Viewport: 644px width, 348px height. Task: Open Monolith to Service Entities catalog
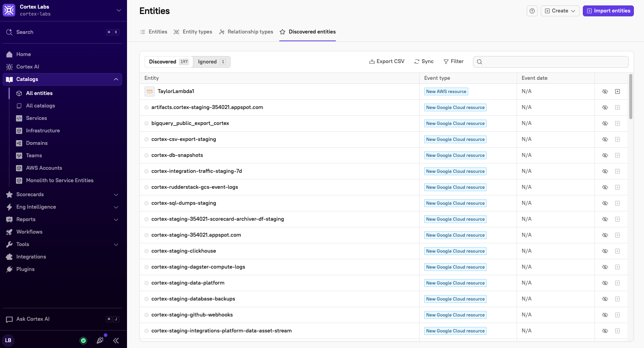click(60, 181)
